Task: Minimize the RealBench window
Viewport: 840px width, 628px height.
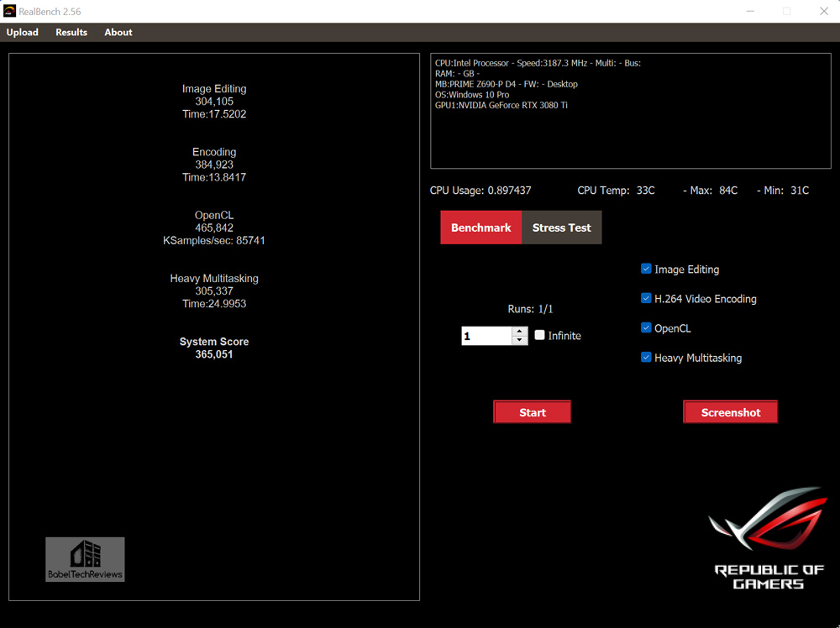Action: pos(750,11)
